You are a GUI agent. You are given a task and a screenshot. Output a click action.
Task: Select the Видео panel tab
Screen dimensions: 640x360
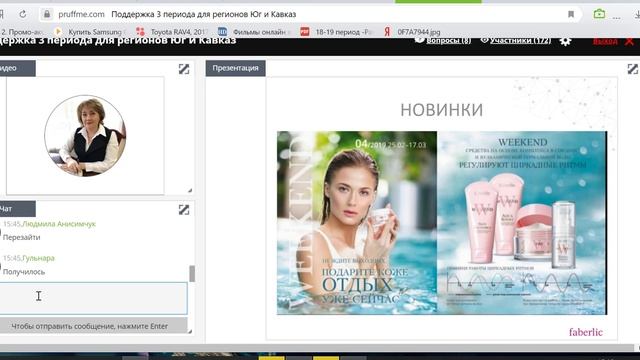click(x=18, y=68)
